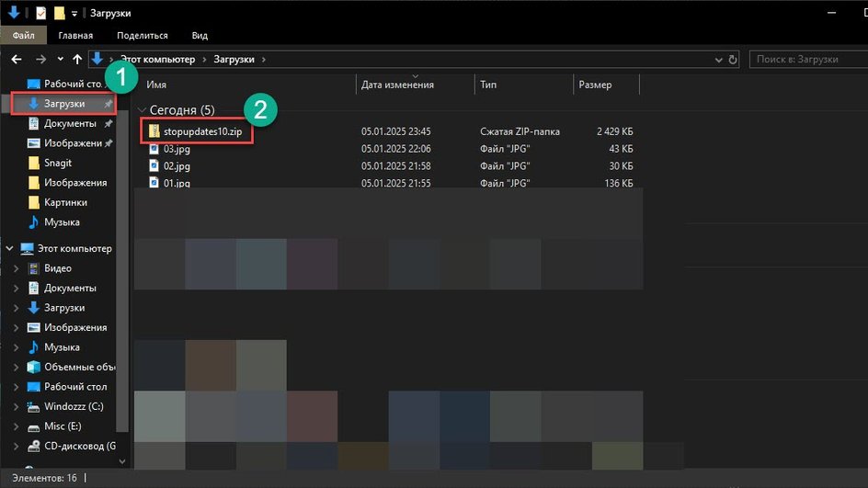The height and width of the screenshot is (488, 868).
Task: Click the JPG file icon next to 02.jpg
Action: [x=154, y=165]
